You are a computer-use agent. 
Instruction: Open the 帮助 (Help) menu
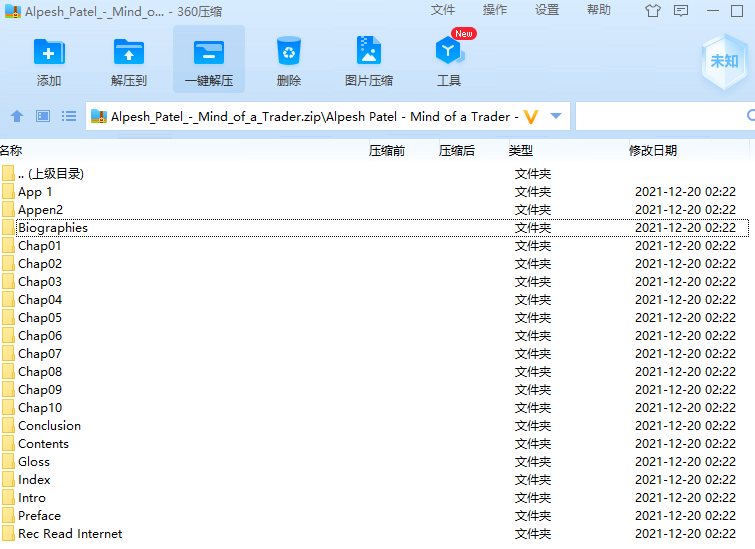point(599,10)
